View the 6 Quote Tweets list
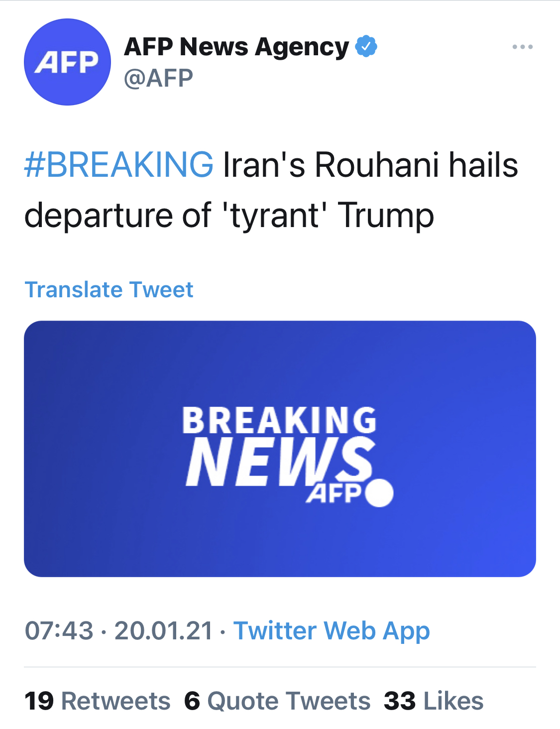This screenshot has height=729, width=560. click(277, 701)
